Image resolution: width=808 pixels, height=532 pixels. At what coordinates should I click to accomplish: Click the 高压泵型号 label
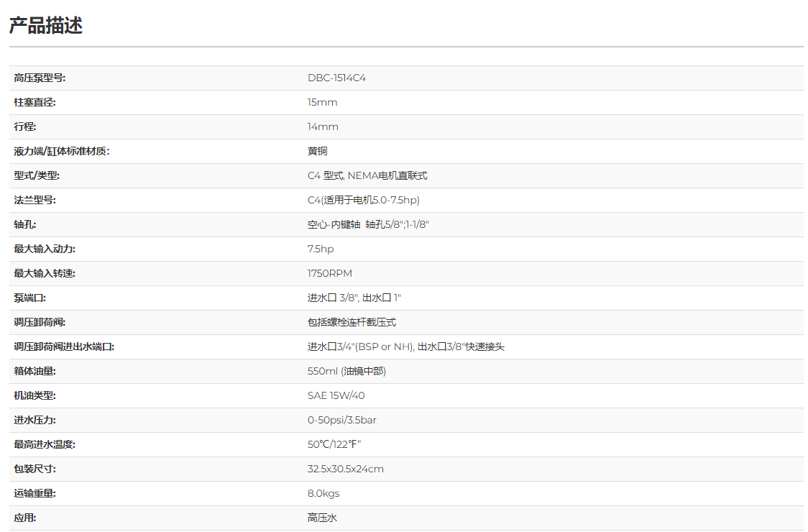(x=40, y=78)
